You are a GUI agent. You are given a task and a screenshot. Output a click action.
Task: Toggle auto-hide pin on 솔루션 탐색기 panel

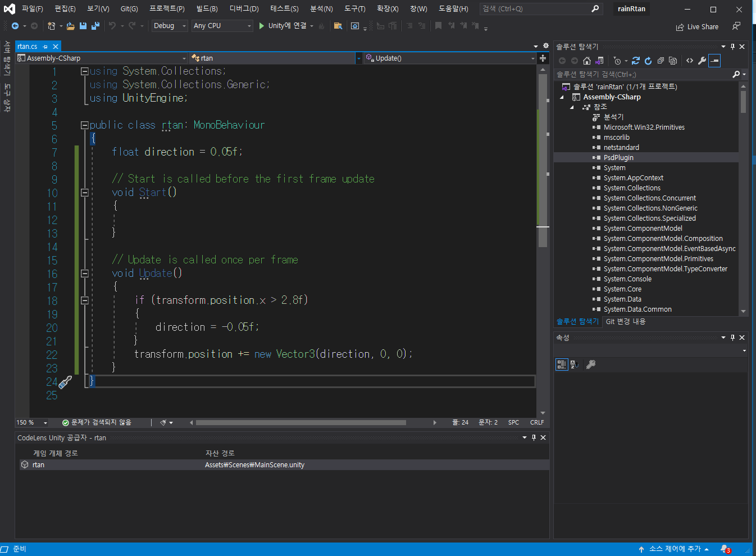click(x=732, y=47)
